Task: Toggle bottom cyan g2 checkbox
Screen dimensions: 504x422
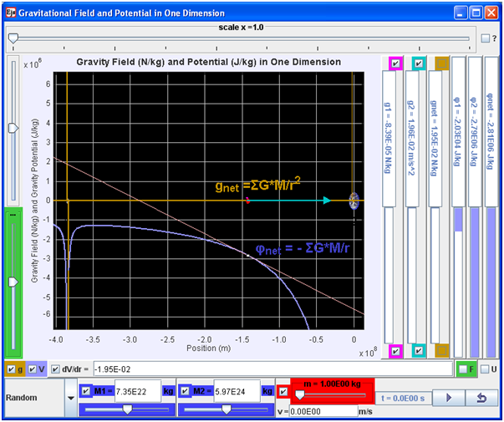Action: pos(419,351)
